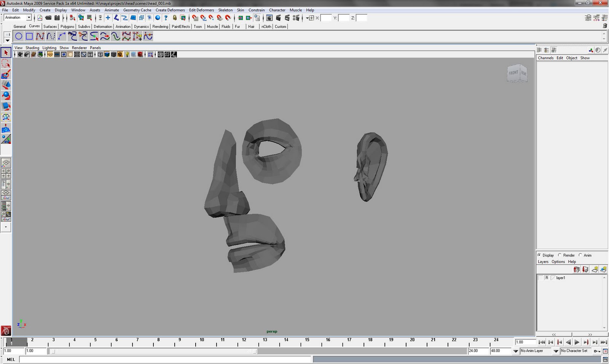Save the scene with the disk icon
This screenshot has height=364, width=609.
point(57,18)
